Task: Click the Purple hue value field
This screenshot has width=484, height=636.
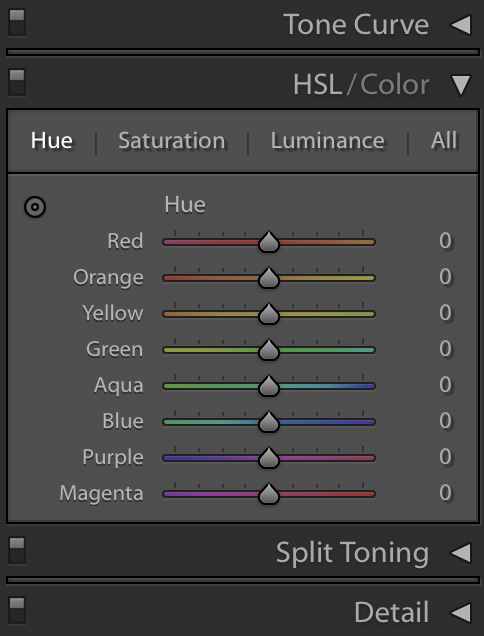Action: pyautogui.click(x=445, y=457)
